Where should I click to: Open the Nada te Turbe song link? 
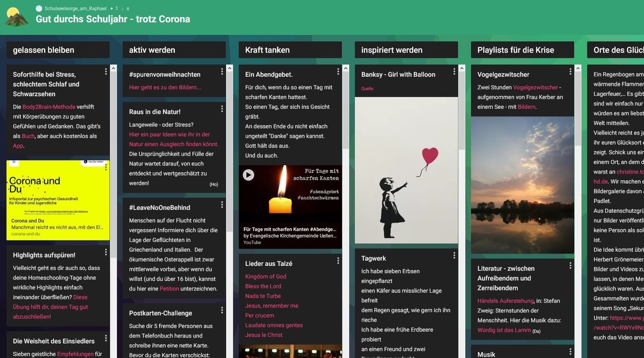(x=263, y=296)
